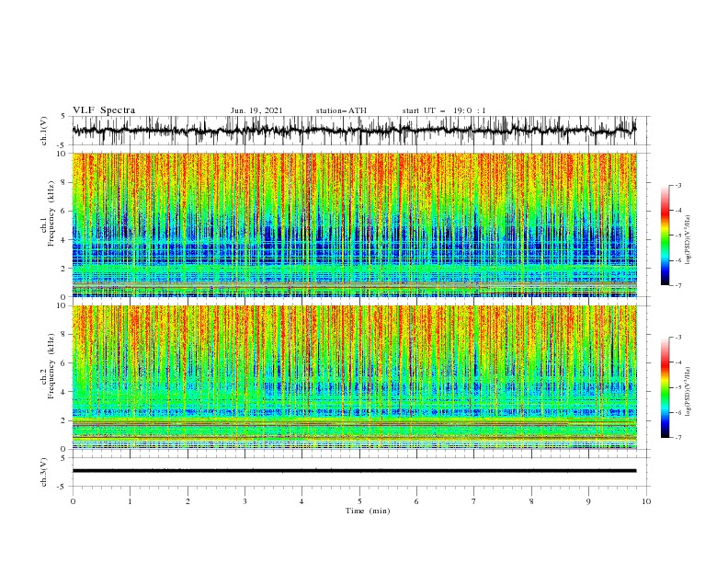This screenshot has width=728, height=563.
Task: Click time axis tick label "2"
Action: [x=188, y=501]
